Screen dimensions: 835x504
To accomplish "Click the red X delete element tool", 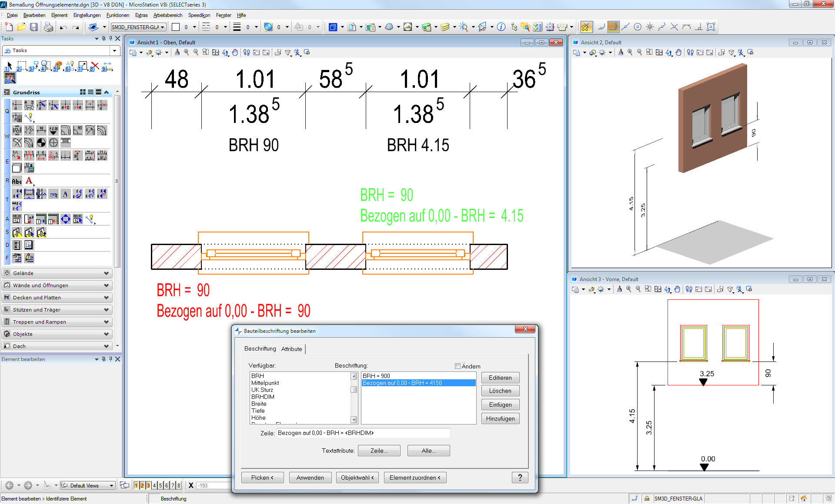I will click(94, 66).
